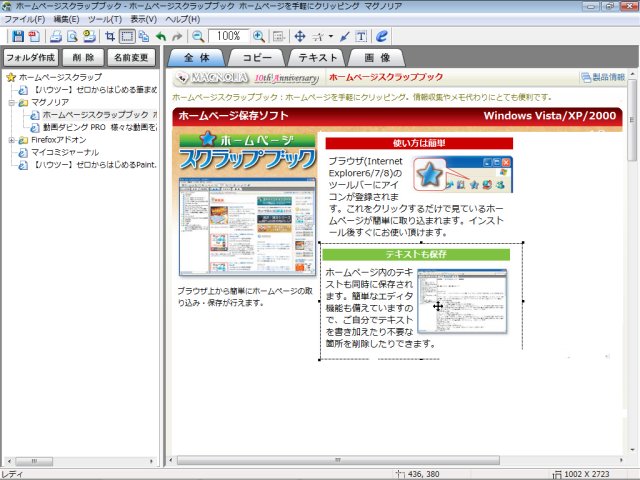Select マイコミジャーナル tree entry
This screenshot has width=640, height=480.
click(x=65, y=153)
